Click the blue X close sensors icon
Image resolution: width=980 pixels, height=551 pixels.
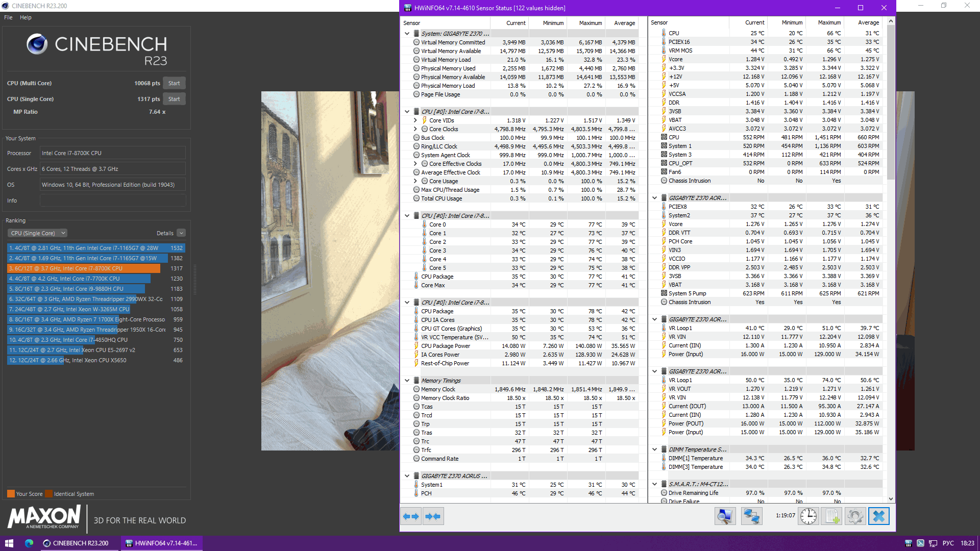point(878,516)
